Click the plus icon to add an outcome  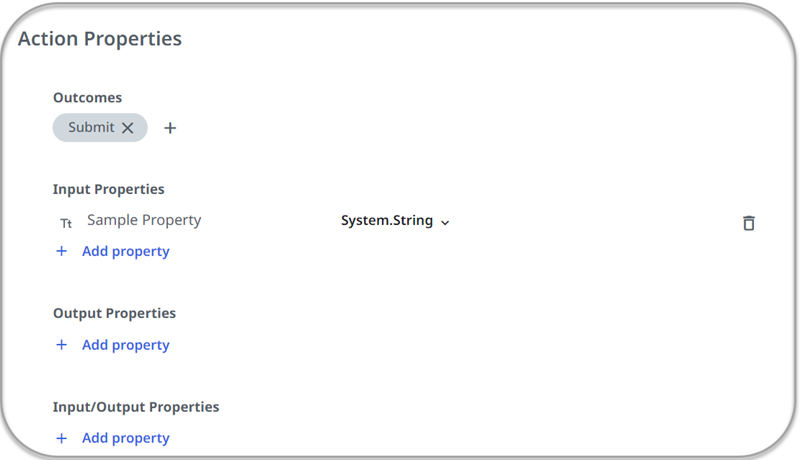point(170,128)
